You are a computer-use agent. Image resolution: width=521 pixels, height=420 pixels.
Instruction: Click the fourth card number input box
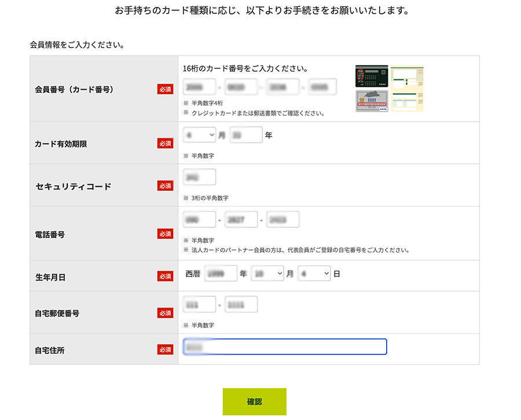point(322,86)
